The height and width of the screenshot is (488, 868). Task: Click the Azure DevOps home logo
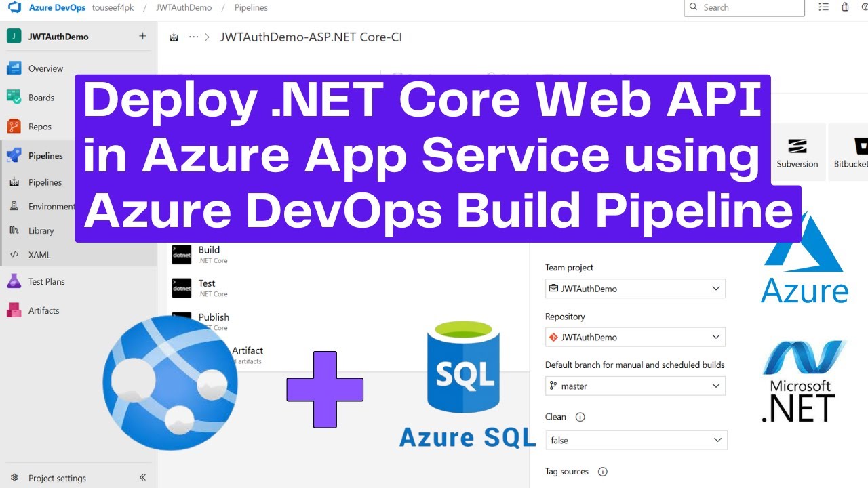click(14, 7)
